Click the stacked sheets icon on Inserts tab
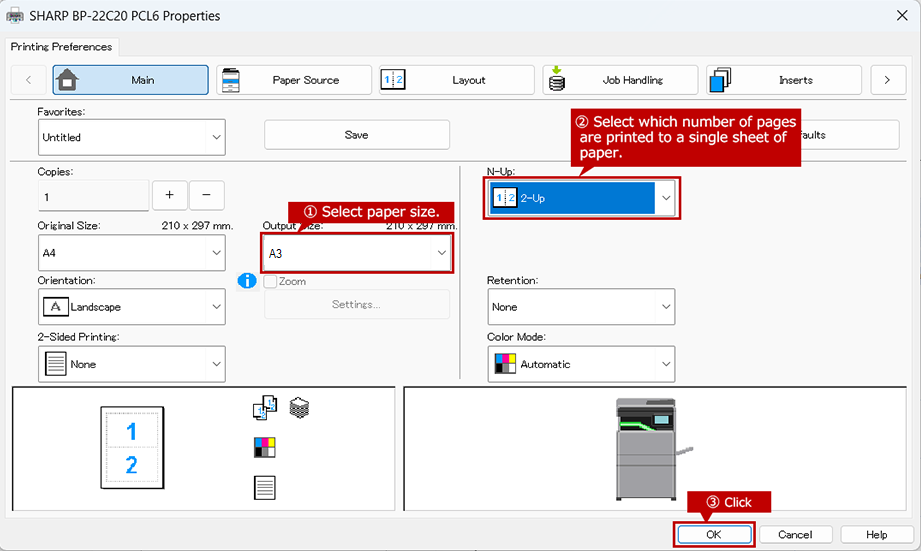This screenshot has height=551, width=921. pos(720,80)
